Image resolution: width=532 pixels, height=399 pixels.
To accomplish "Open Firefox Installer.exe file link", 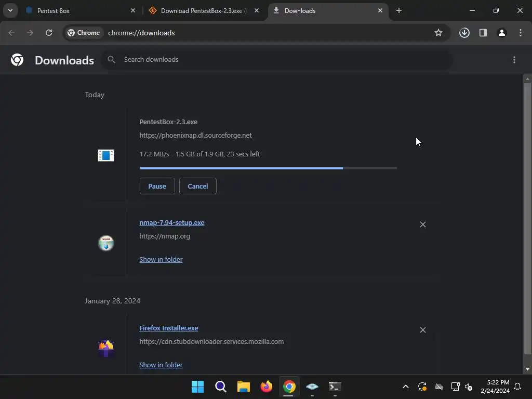I will click(x=169, y=328).
